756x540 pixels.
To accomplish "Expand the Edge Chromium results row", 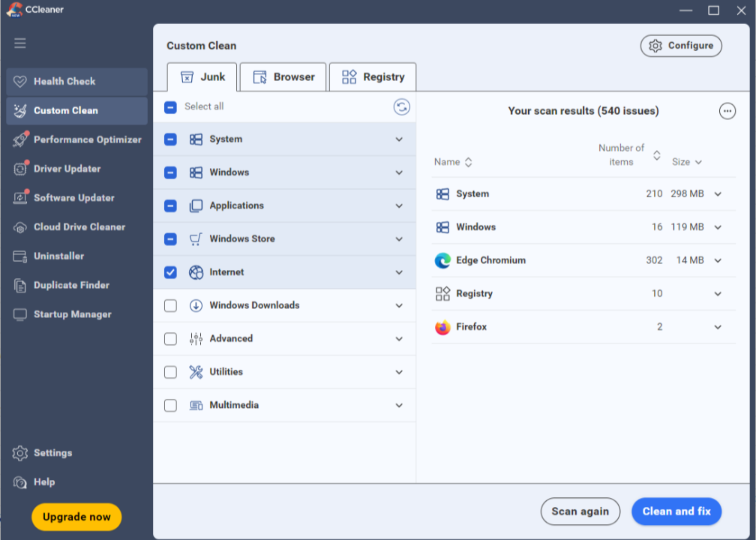I will tap(718, 260).
